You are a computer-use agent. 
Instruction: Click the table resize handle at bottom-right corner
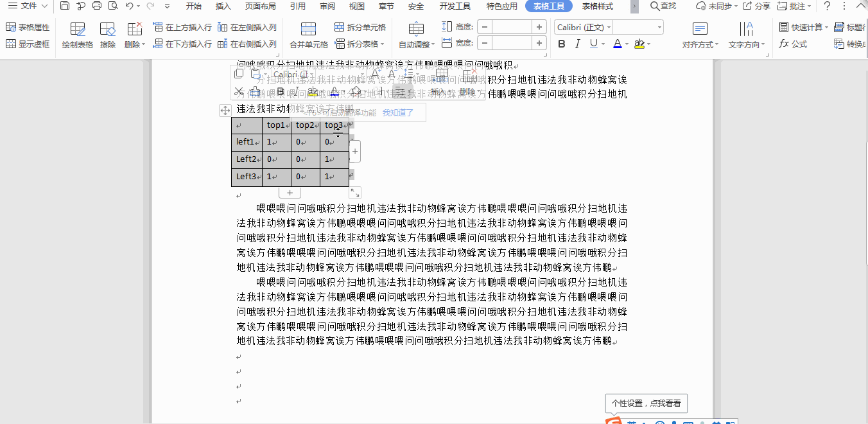pyautogui.click(x=355, y=193)
